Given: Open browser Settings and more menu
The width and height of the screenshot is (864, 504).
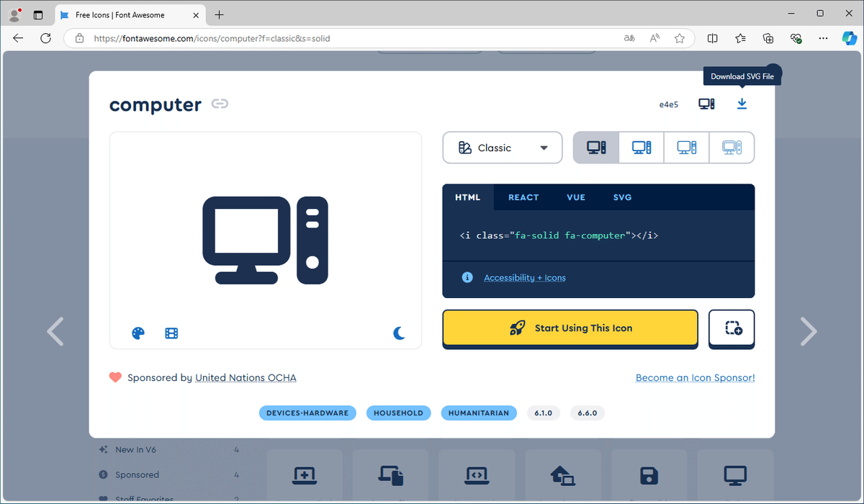Looking at the screenshot, I should click(x=824, y=38).
